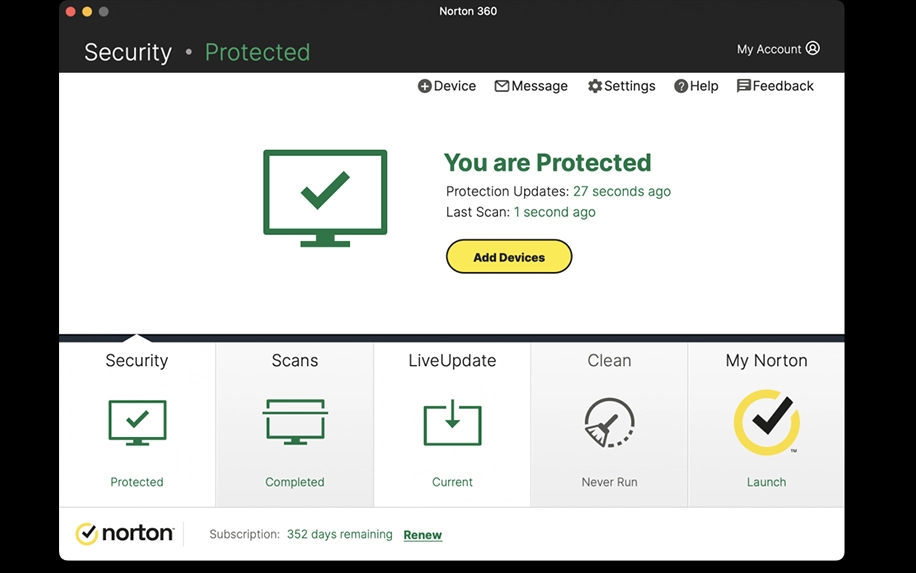Image resolution: width=916 pixels, height=573 pixels.
Task: Click the 'You are Protected' heading
Action: tap(547, 162)
